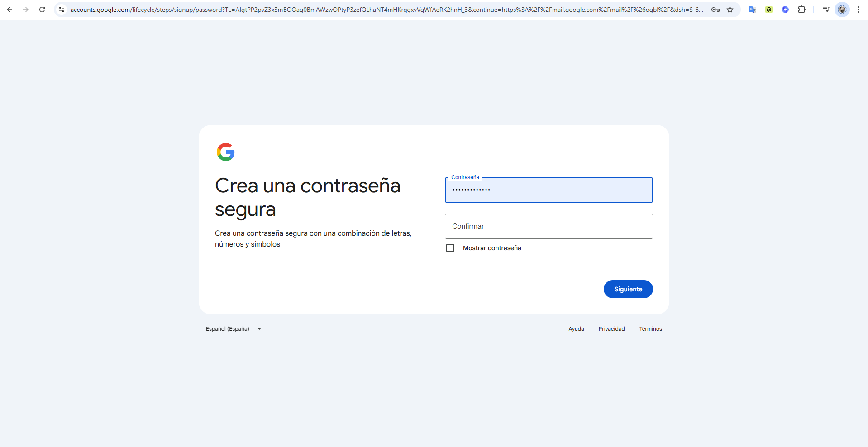Bookmark this page with the star icon

coord(730,10)
